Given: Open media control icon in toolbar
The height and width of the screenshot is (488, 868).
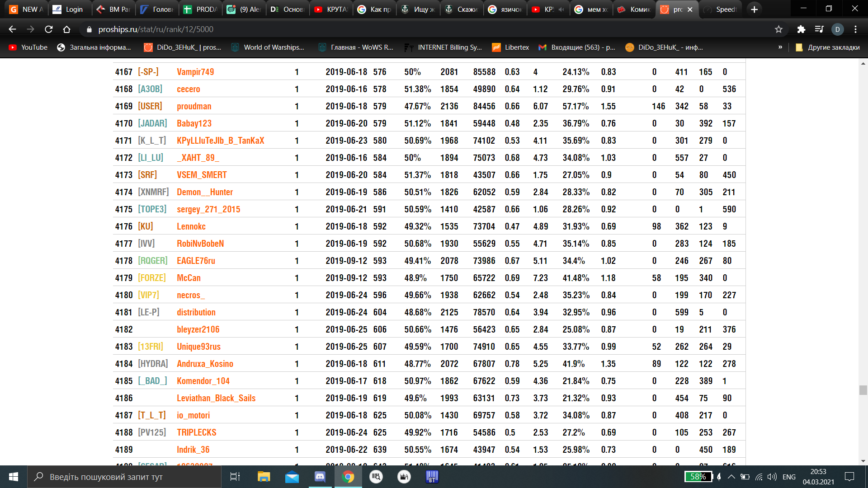Looking at the screenshot, I should [x=819, y=29].
